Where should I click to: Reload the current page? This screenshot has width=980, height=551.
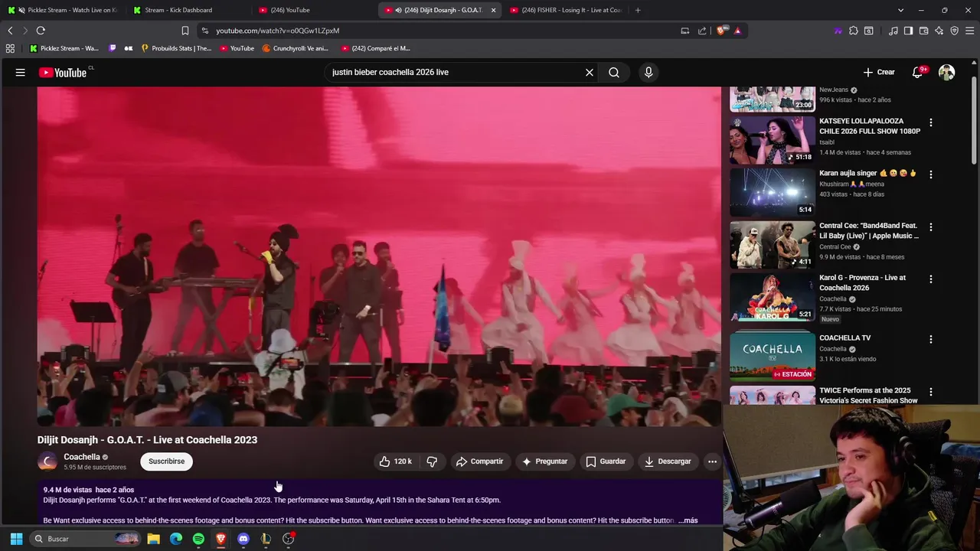pos(41,31)
